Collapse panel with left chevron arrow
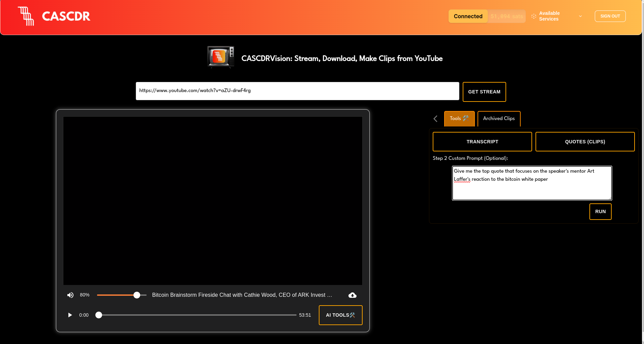The image size is (644, 344). point(435,119)
